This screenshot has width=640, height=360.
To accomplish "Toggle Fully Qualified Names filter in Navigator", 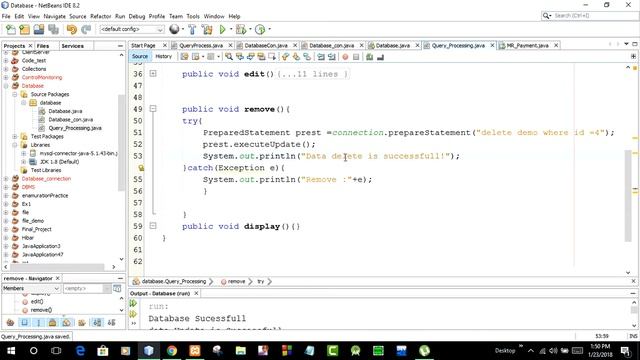I will click(82, 323).
